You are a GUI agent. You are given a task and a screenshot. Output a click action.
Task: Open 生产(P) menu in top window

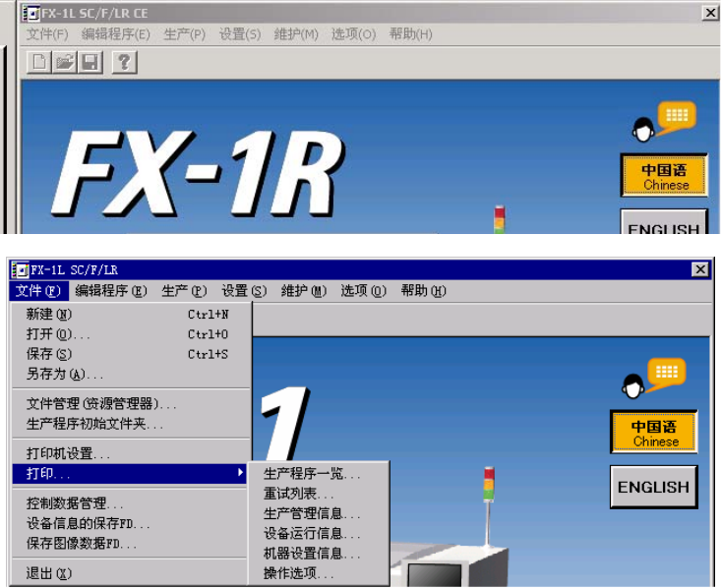tap(184, 34)
